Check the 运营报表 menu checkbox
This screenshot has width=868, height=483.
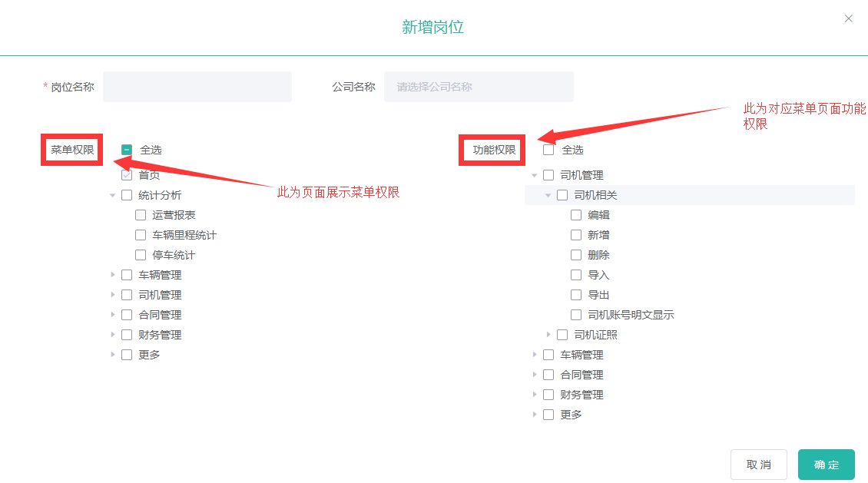(141, 215)
